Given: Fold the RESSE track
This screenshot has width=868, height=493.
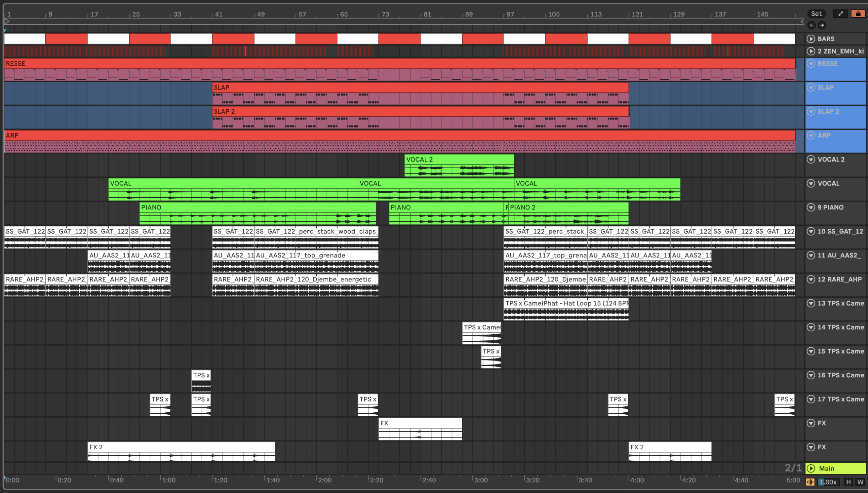Looking at the screenshot, I should pos(811,63).
